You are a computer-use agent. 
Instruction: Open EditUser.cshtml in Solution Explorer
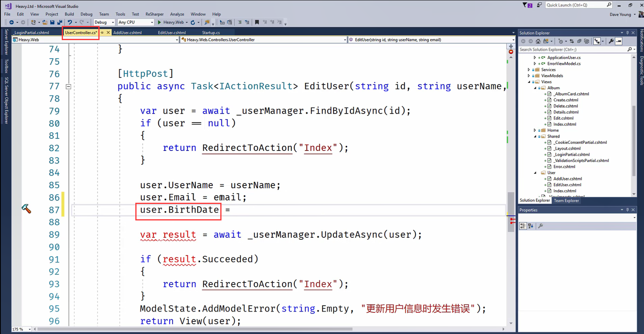click(567, 185)
